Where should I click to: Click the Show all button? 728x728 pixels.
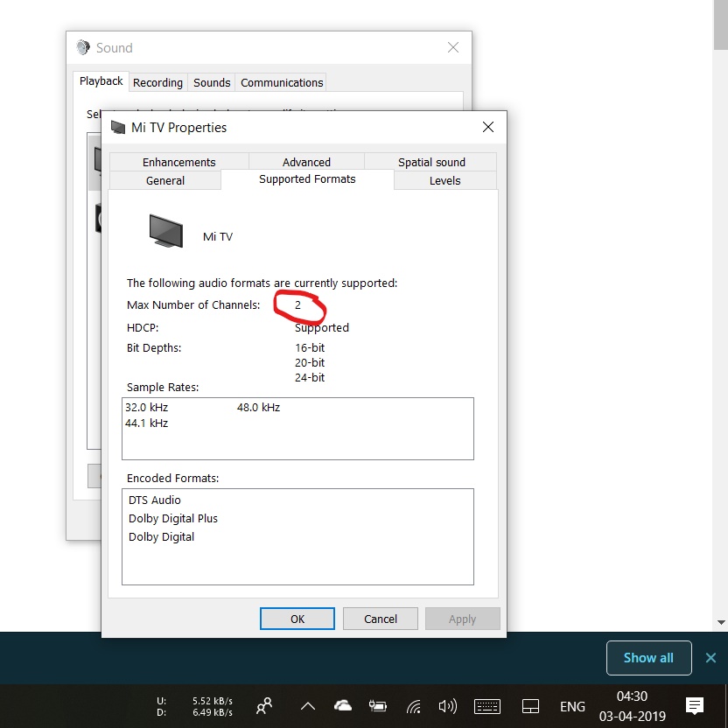click(x=648, y=658)
